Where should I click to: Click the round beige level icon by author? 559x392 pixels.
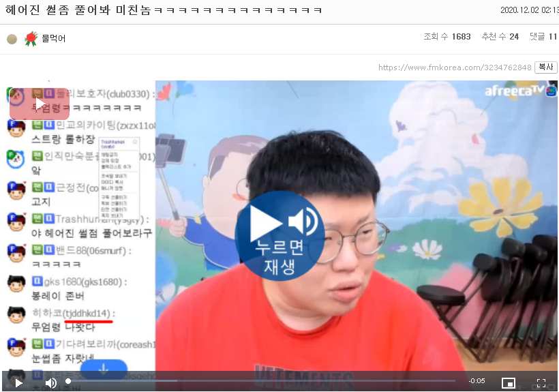click(x=12, y=39)
